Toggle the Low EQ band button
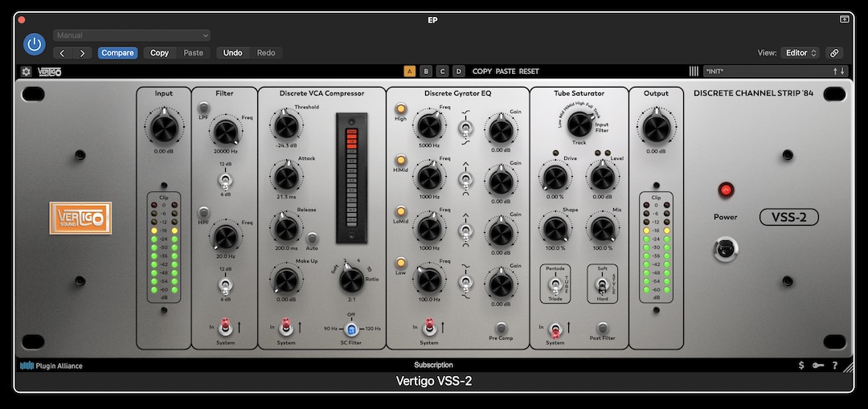Screen dimensions: 868x409 (400, 262)
